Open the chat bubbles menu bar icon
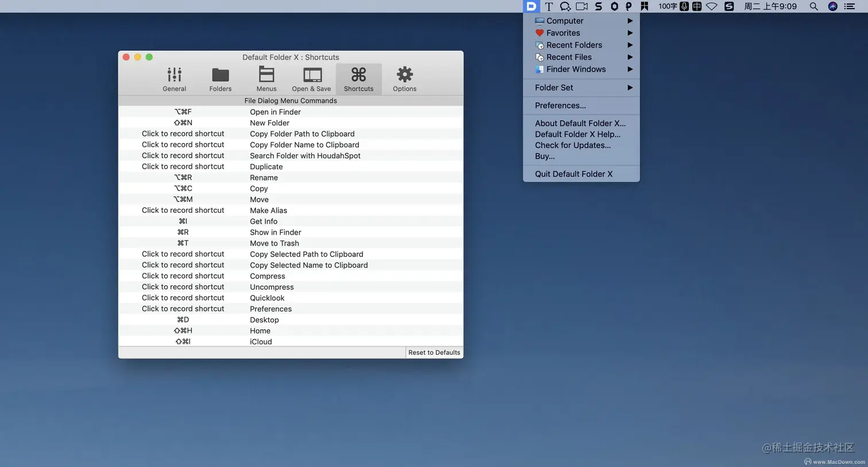 point(565,6)
